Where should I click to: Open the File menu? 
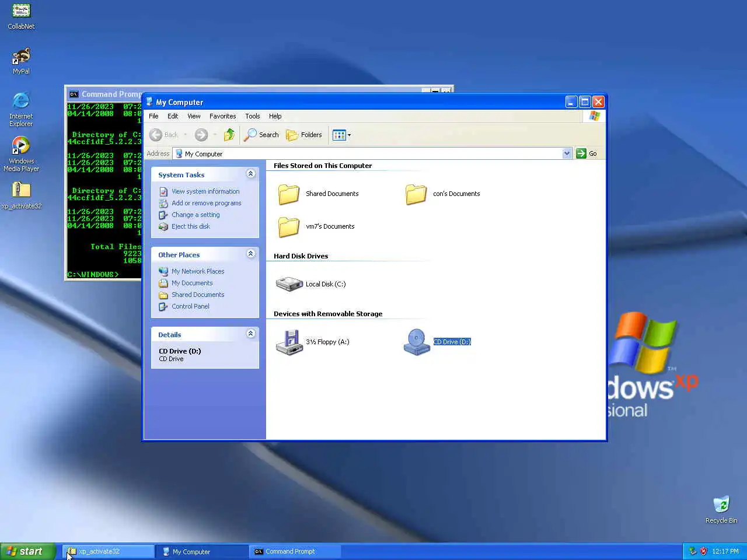click(153, 116)
